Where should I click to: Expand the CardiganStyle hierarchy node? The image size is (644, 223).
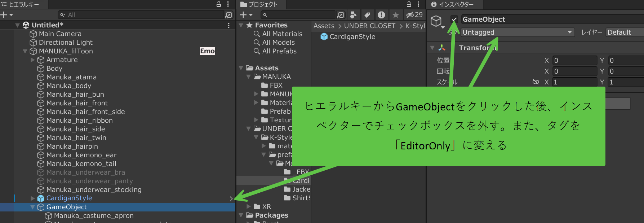click(32, 198)
